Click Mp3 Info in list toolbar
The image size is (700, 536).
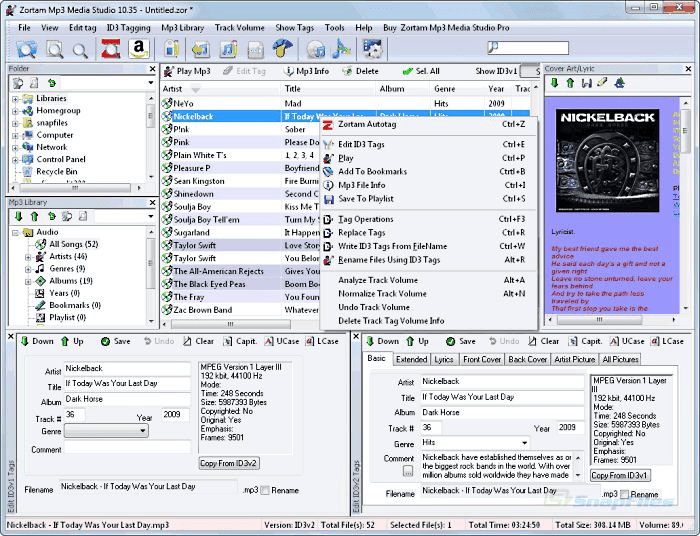307,71
